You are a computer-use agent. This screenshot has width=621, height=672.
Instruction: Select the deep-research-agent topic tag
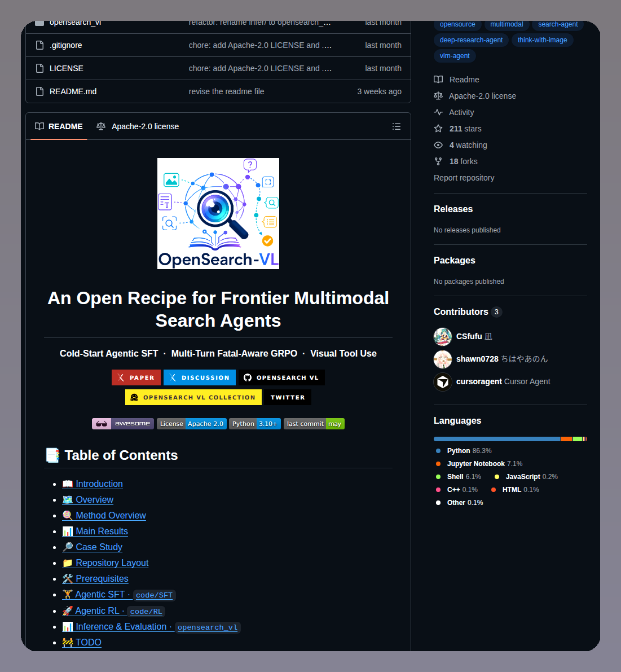pos(471,40)
